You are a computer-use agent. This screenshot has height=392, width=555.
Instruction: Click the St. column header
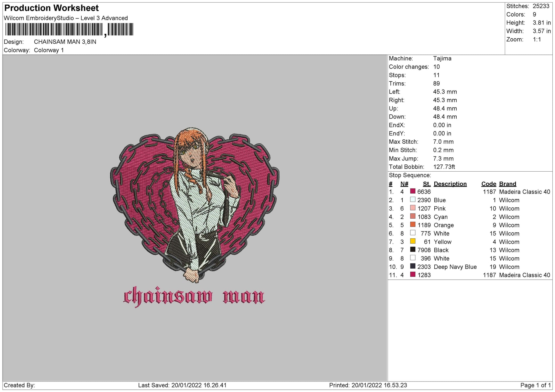[427, 184]
